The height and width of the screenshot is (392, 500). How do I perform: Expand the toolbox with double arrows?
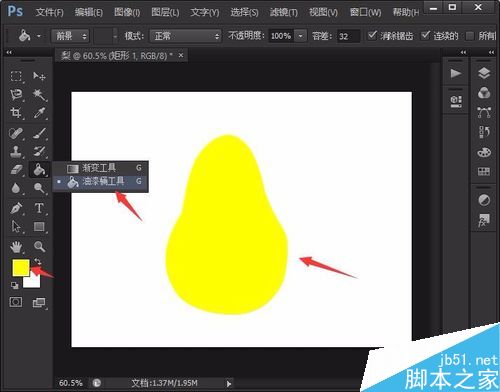pyautogui.click(x=9, y=52)
